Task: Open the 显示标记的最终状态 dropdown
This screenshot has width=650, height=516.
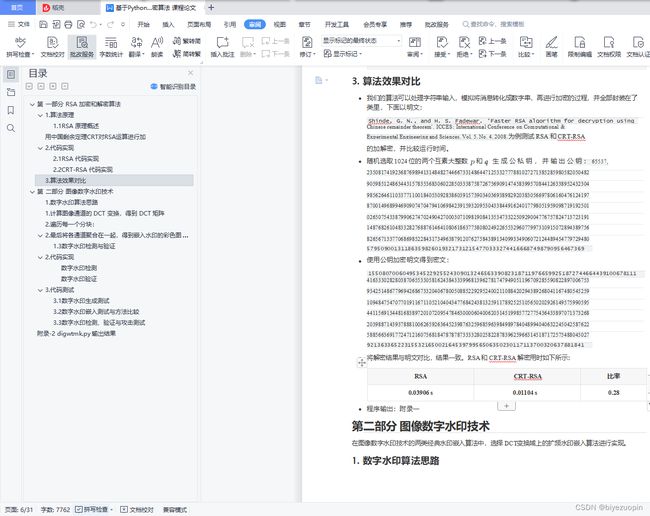Action: coord(361,41)
